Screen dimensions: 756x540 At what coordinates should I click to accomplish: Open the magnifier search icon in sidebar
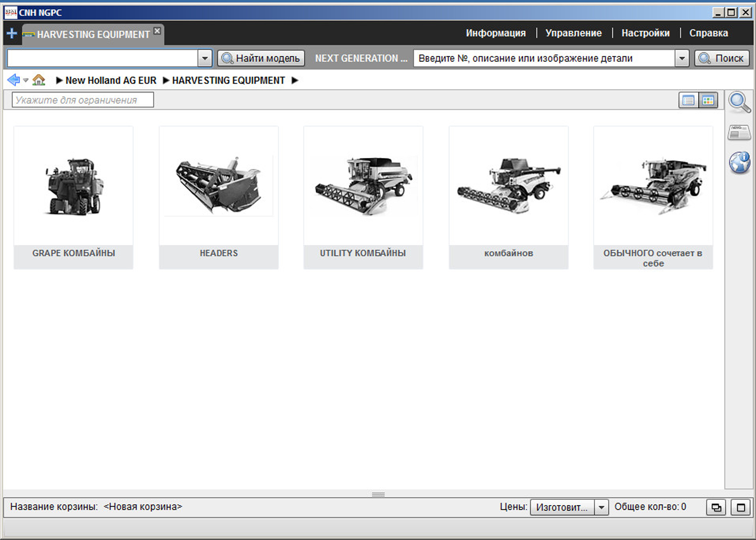point(739,102)
